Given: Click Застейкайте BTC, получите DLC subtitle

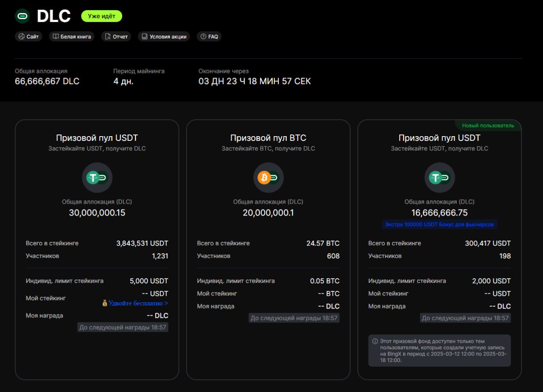Looking at the screenshot, I should coord(268,148).
